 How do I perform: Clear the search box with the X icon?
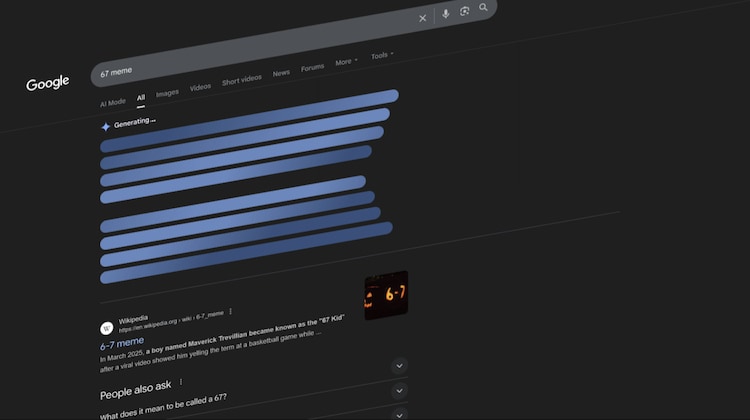pos(422,17)
